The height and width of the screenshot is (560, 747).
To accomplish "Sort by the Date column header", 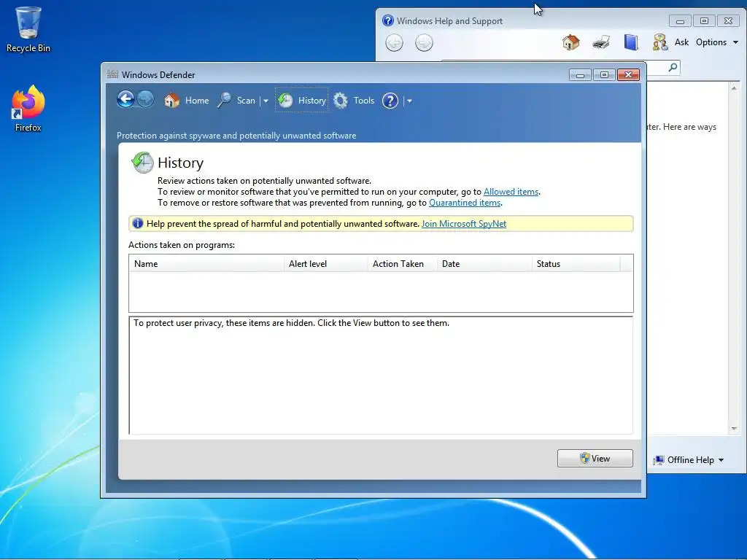I will click(484, 264).
